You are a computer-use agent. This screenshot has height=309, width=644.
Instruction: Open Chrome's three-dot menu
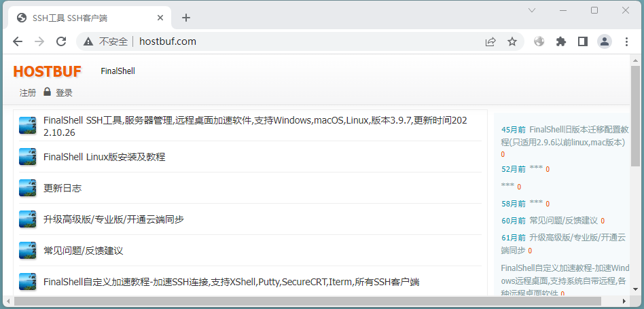626,41
